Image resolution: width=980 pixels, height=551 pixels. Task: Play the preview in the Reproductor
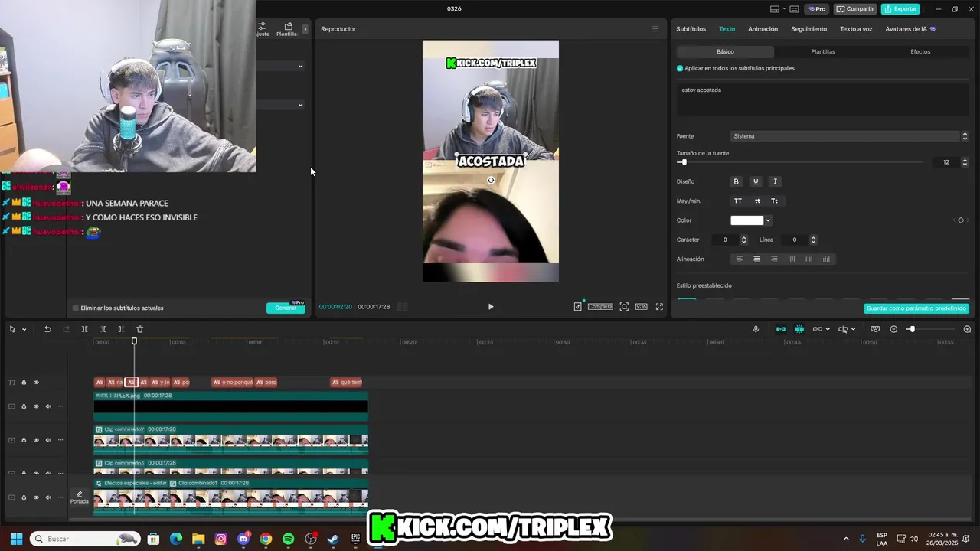491,307
